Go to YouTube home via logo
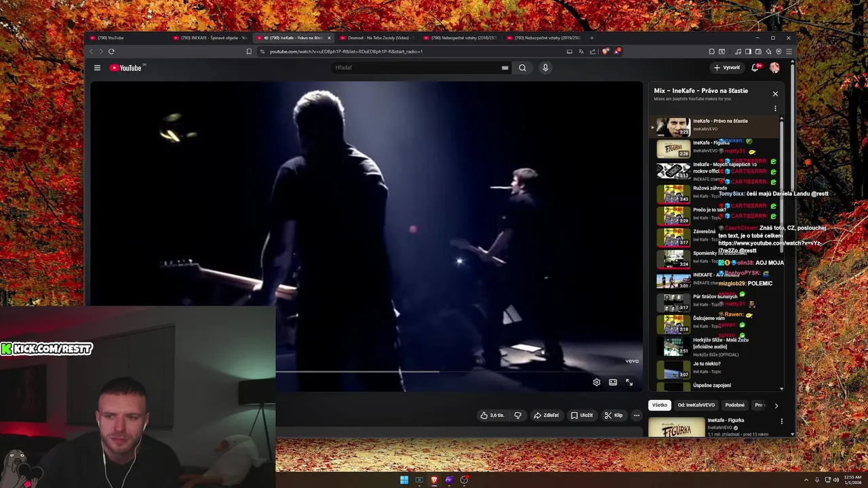The height and width of the screenshot is (488, 868). [126, 68]
